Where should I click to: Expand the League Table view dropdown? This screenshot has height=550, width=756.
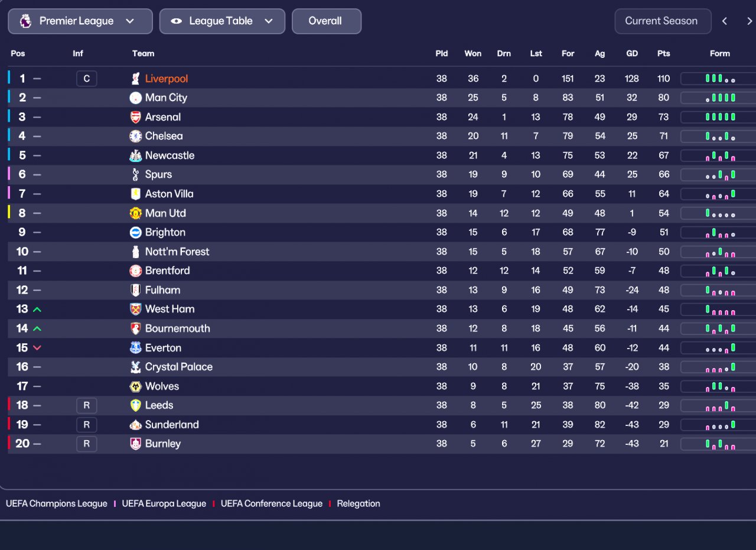222,21
